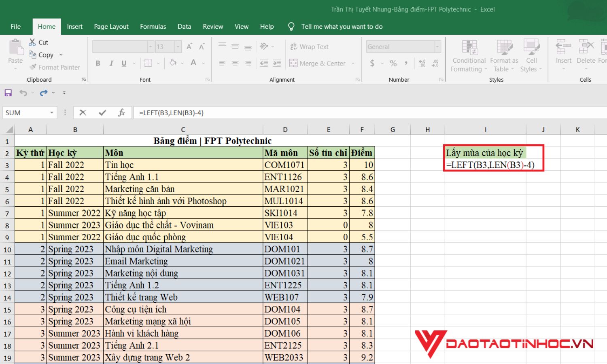607x364 pixels.
Task: Switch to the Formulas ribbon tab
Action: pyautogui.click(x=153, y=26)
